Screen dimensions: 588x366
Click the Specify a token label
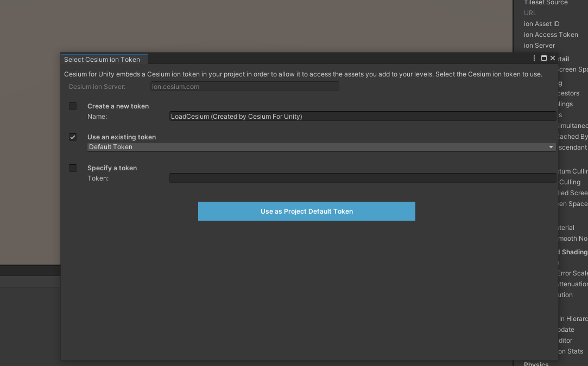coord(112,168)
